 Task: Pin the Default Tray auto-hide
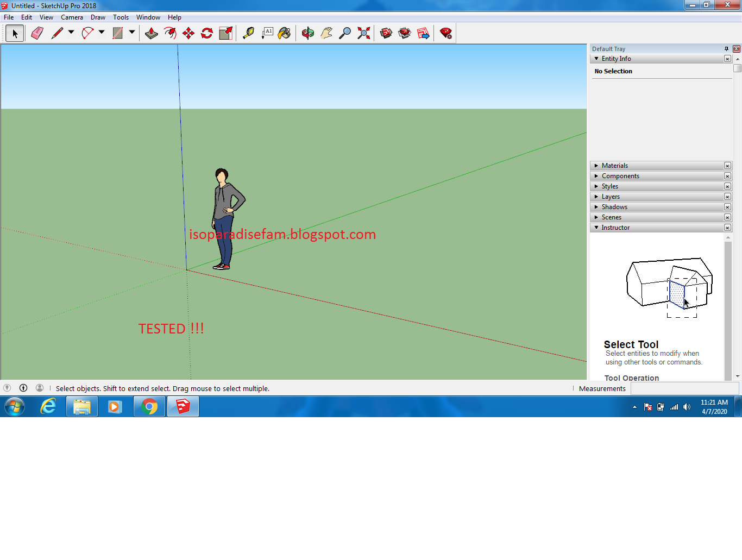click(726, 49)
